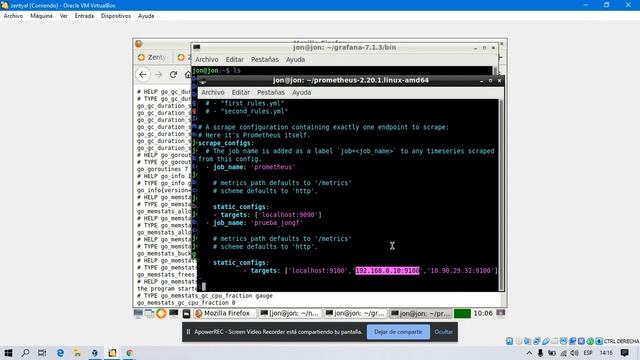Switch to jon@jon: ~/pr... terminal taskbar entry
The image size is (640, 360).
420,313
